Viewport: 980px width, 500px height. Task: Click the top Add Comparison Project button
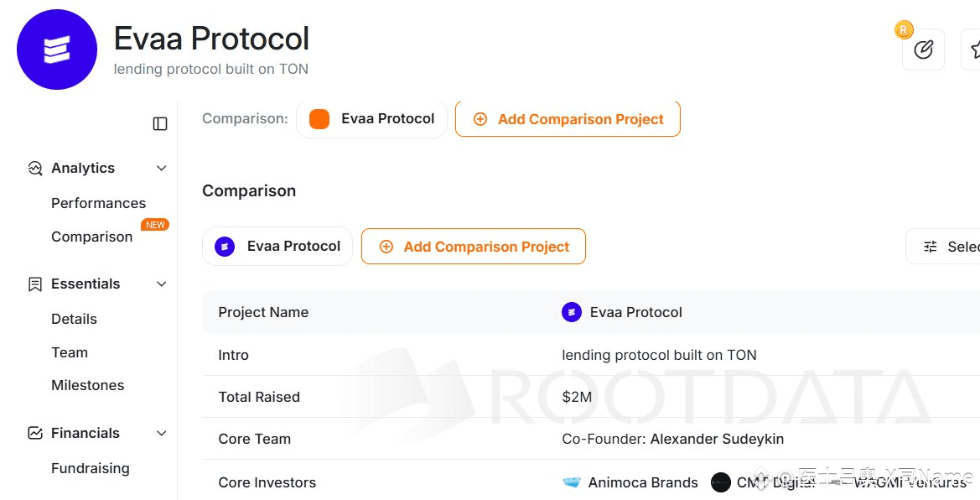pyautogui.click(x=568, y=119)
